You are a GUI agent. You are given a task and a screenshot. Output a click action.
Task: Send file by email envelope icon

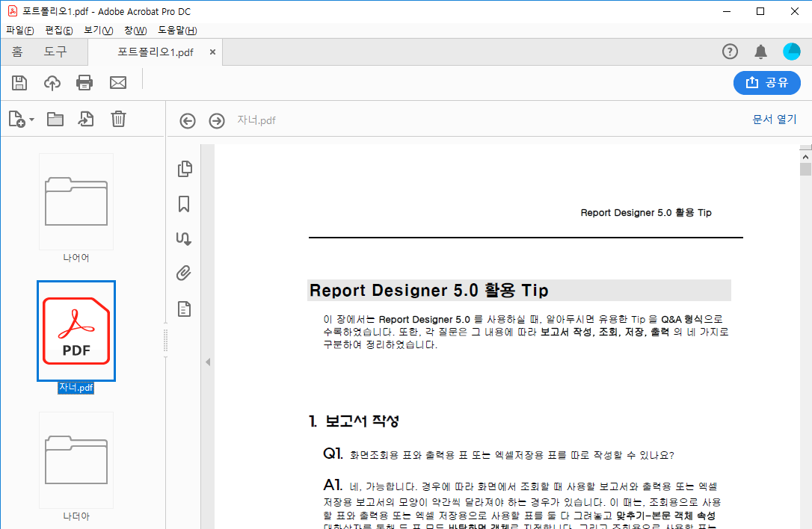click(118, 83)
